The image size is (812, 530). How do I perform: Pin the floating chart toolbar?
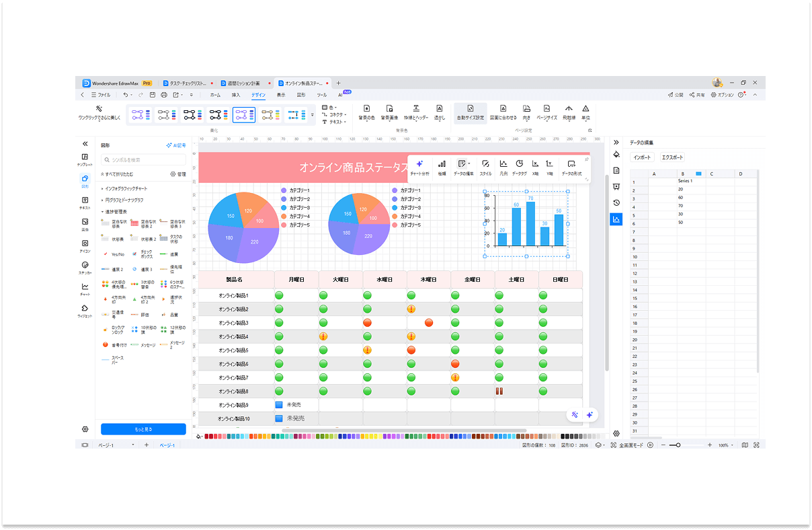(587, 159)
